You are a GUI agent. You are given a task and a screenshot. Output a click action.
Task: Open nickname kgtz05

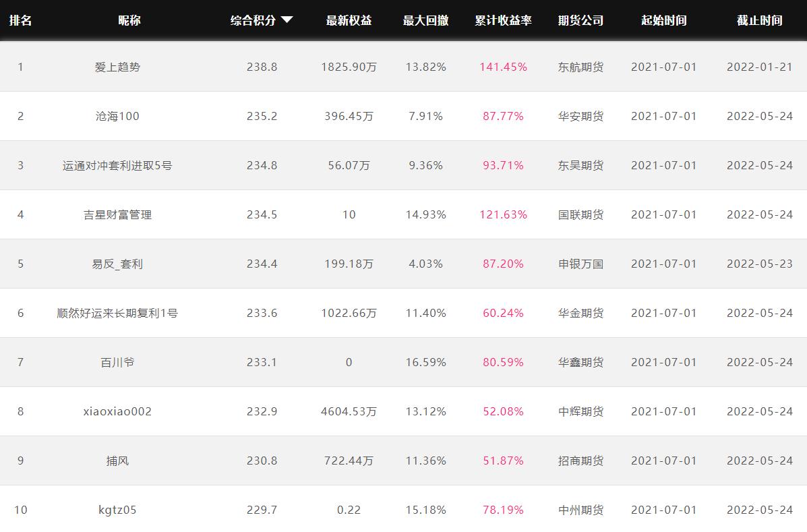tap(117, 510)
